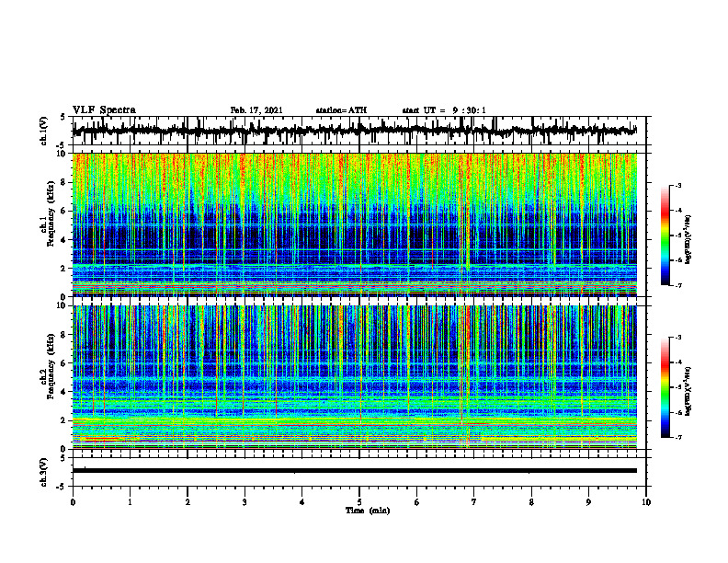Click ch.2 frequency axis tick label "8"
Viewport: 728px width, 563px height.
tap(65, 335)
